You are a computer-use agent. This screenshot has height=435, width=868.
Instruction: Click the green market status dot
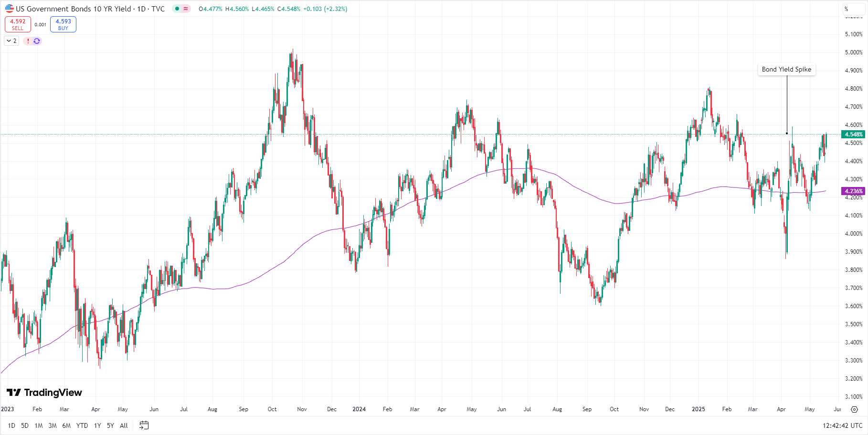coord(177,9)
